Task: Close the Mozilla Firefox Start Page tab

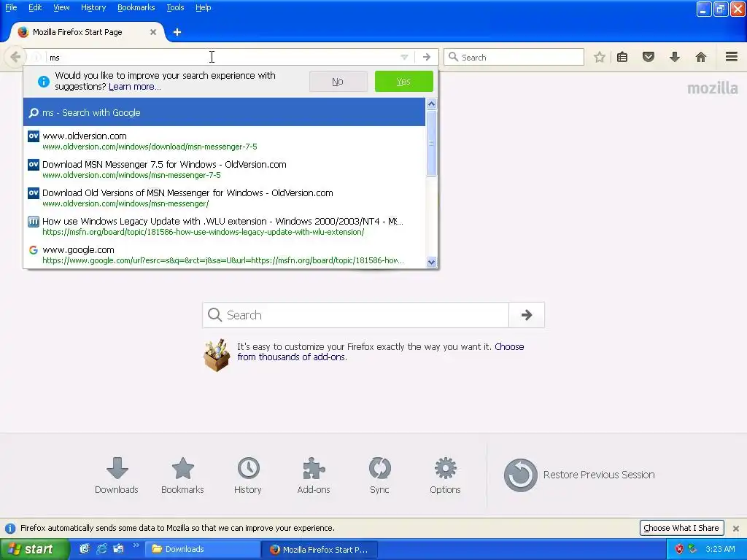Action: (153, 32)
